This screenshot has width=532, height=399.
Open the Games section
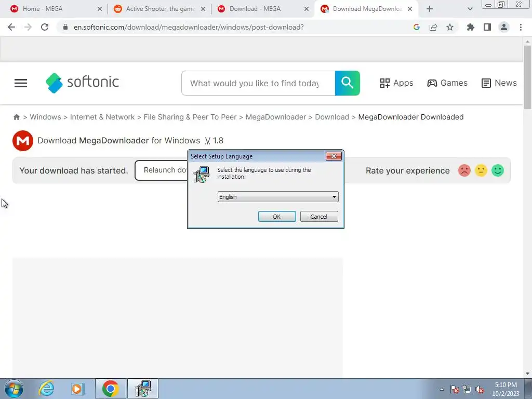click(x=447, y=83)
